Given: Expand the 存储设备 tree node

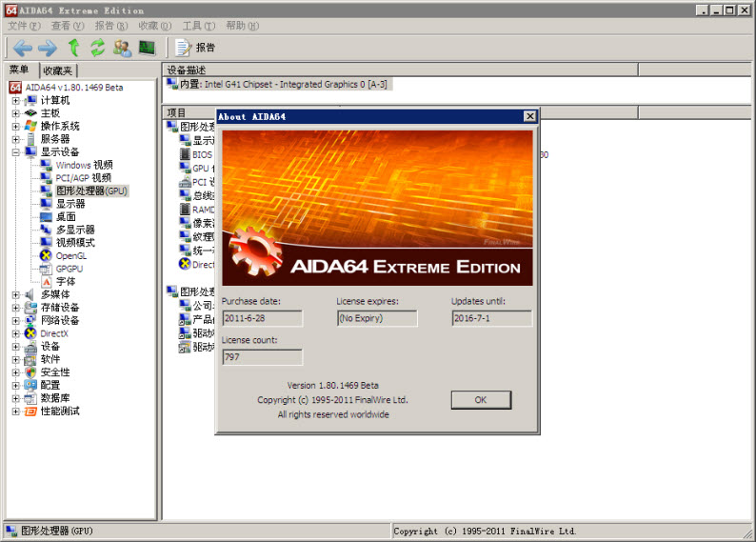Looking at the screenshot, I should tap(15, 308).
